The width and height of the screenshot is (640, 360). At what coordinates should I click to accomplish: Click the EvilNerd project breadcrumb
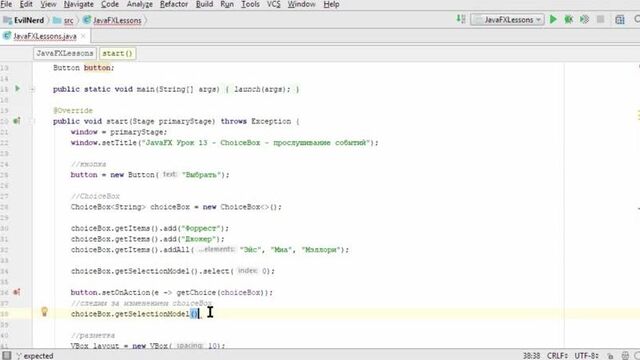point(24,20)
